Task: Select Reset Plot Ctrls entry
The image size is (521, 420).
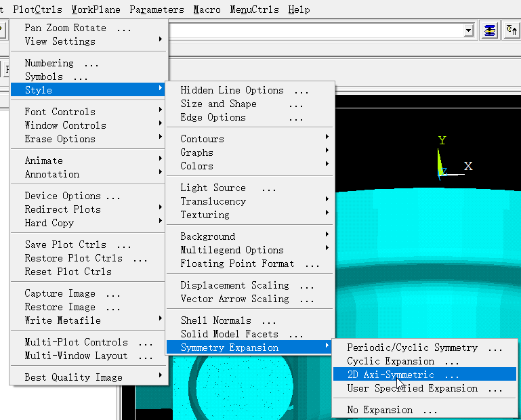Action: (88, 272)
